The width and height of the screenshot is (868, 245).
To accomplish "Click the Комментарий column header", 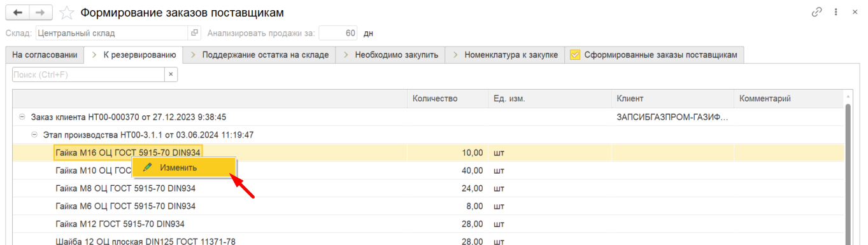I will pyautogui.click(x=788, y=99).
